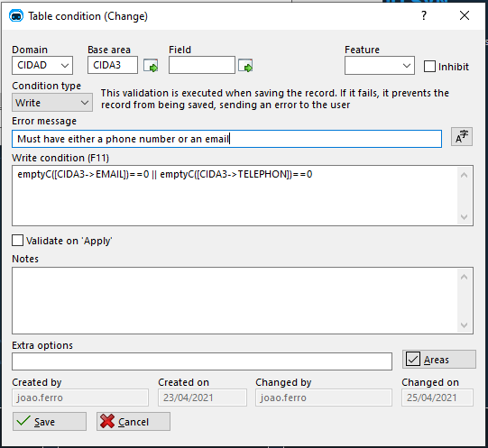Click the Base area lookup icon
The image size is (488, 448).
click(151, 65)
